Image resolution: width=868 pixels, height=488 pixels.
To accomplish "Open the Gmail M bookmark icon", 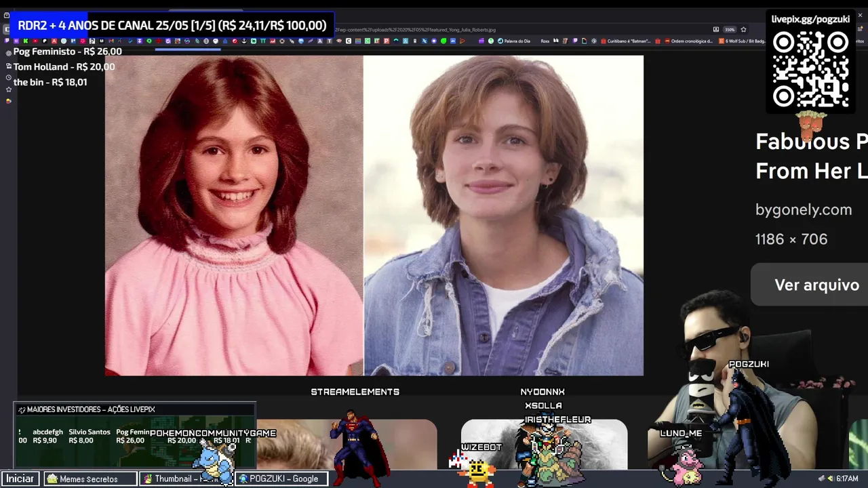I will (111, 41).
